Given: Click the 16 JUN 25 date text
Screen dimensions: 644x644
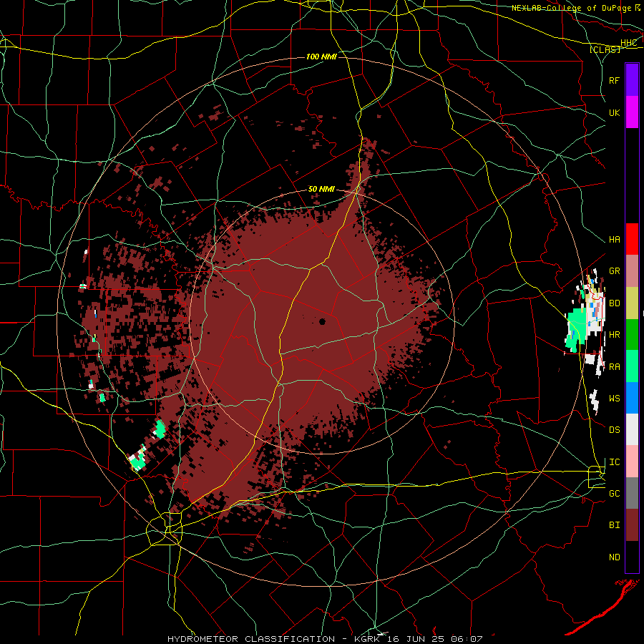Looking at the screenshot, I should (x=416, y=639).
